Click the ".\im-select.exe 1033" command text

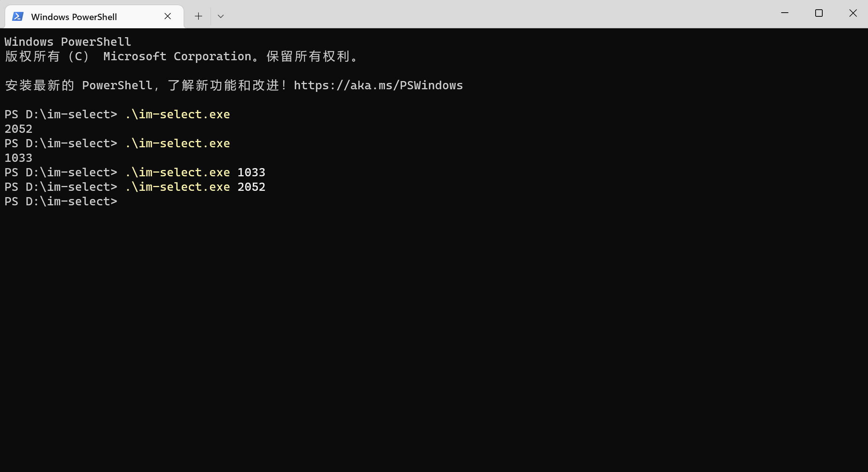coord(195,172)
